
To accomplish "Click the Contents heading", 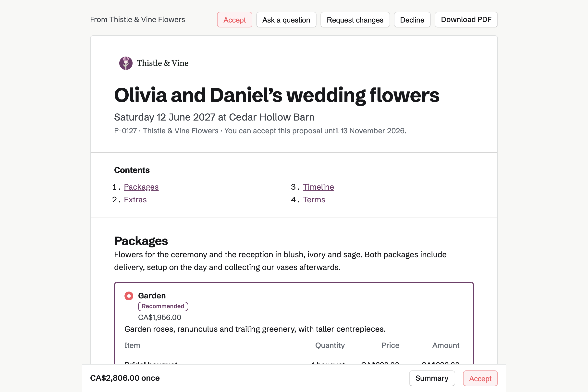I will point(132,170).
